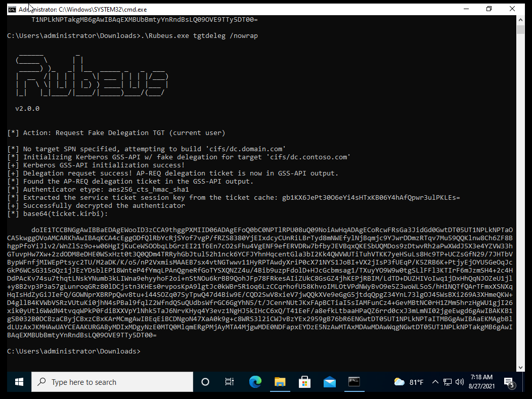This screenshot has width=532, height=399.
Task: Click the Rubeus ASCII art banner
Action: pos(92,75)
